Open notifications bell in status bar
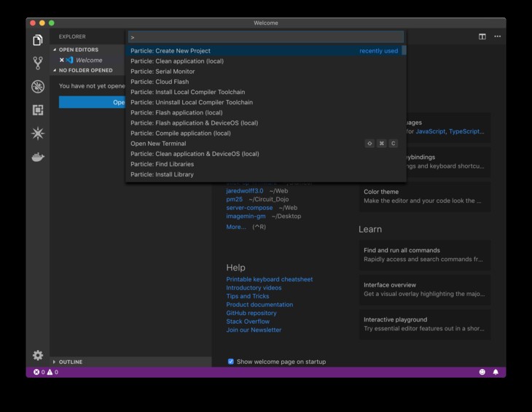532x412 pixels. pos(496,372)
